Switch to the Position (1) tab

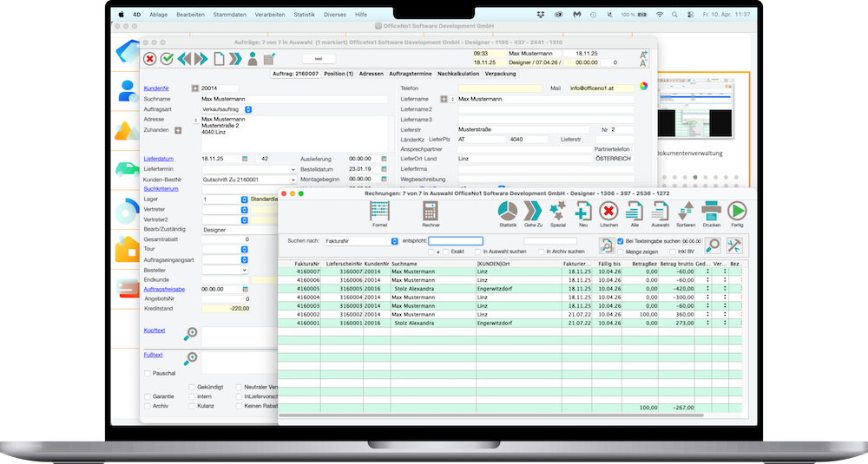click(x=339, y=74)
